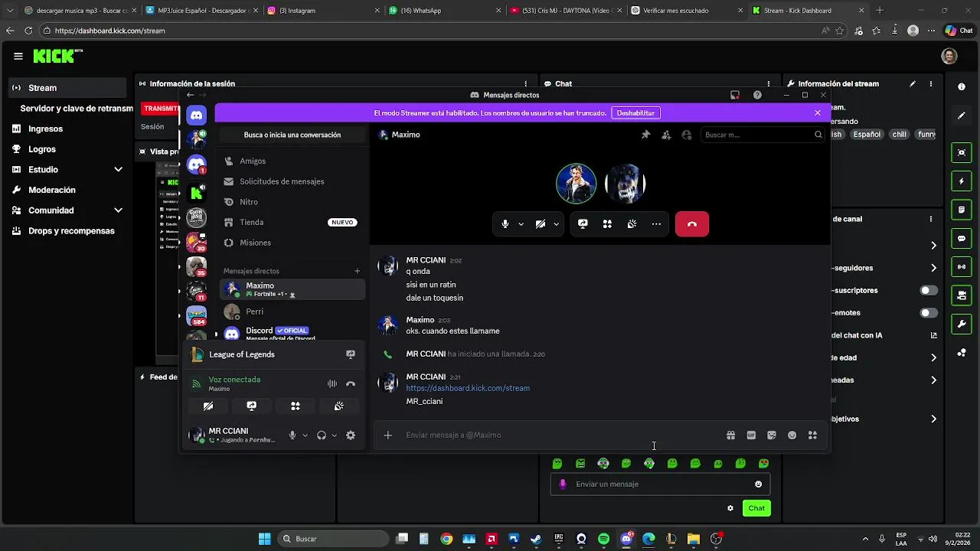Image resolution: width=980 pixels, height=551 pixels.
Task: Expand camera options arrow in call controls
Action: 556,224
